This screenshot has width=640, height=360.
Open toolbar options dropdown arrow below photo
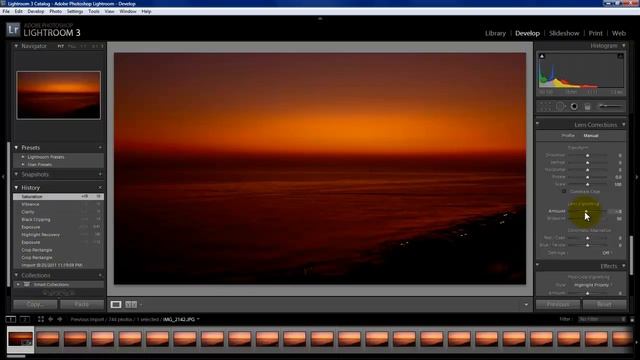click(x=526, y=304)
